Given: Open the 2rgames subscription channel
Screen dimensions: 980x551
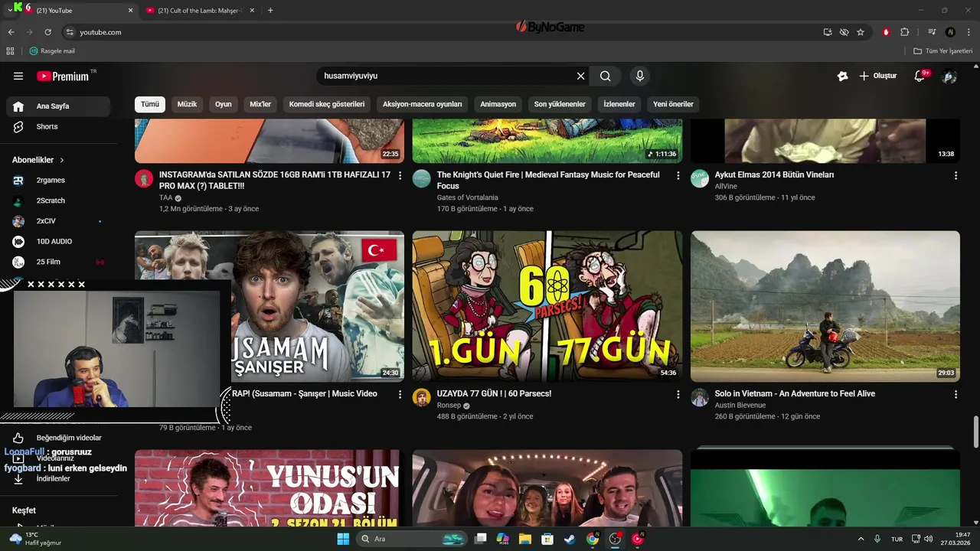Looking at the screenshot, I should click(x=58, y=180).
